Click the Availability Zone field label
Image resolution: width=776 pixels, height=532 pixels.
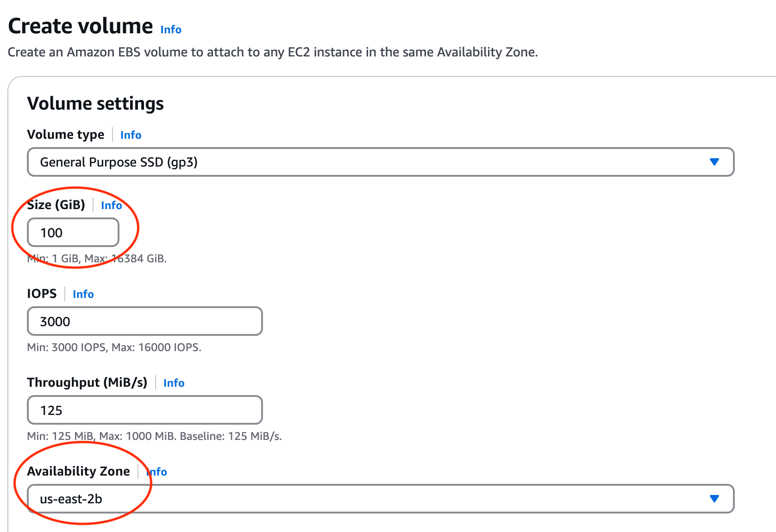click(x=78, y=471)
